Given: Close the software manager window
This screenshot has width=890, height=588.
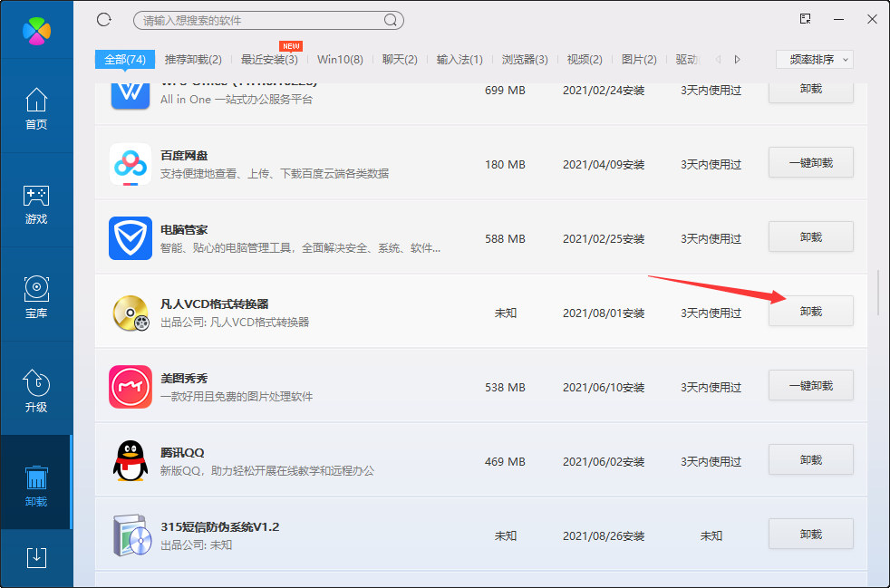Looking at the screenshot, I should pos(873,19).
